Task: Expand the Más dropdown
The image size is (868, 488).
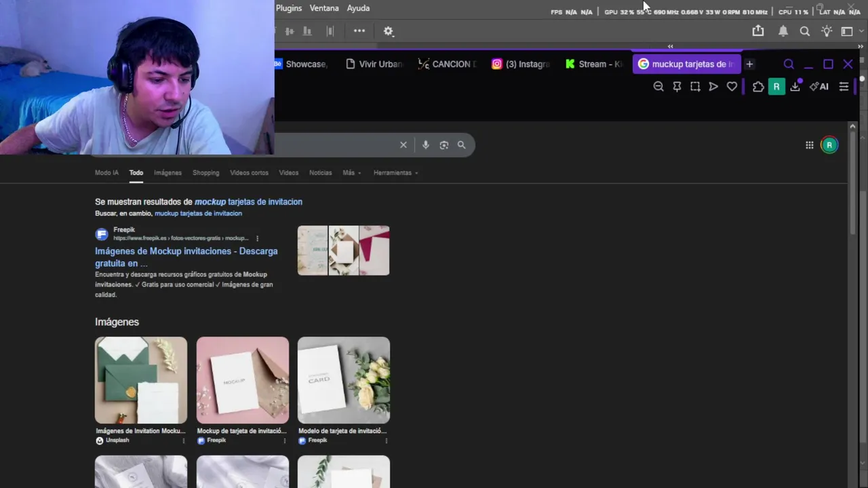Action: point(351,173)
